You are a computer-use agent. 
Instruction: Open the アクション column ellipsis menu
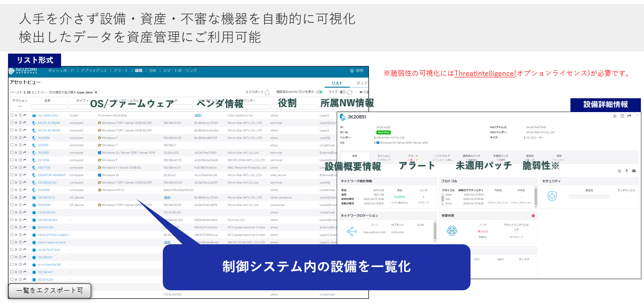tap(20, 107)
